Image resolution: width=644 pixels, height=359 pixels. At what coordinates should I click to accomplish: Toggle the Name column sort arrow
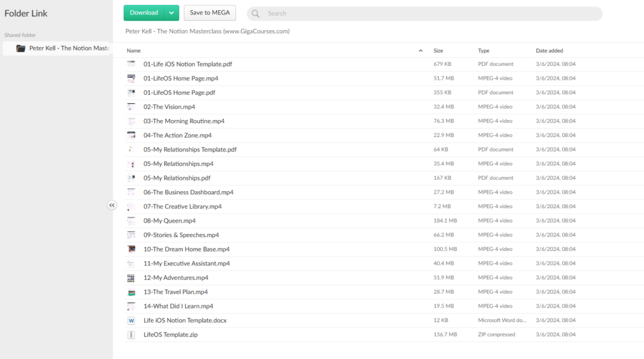(421, 50)
